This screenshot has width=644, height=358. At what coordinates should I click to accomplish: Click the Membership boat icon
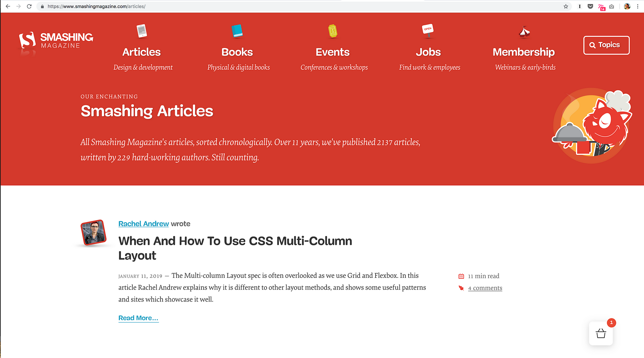point(524,32)
